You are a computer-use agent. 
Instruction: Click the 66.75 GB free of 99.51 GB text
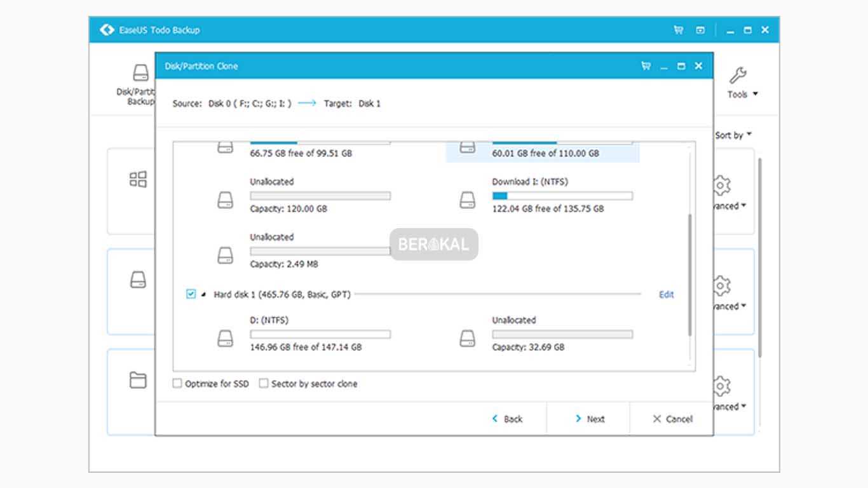301,153
